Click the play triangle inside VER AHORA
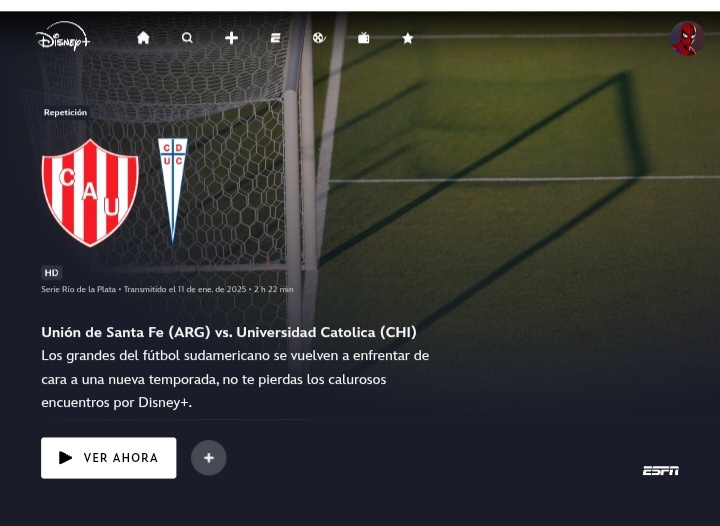720x526 pixels. [x=65, y=458]
